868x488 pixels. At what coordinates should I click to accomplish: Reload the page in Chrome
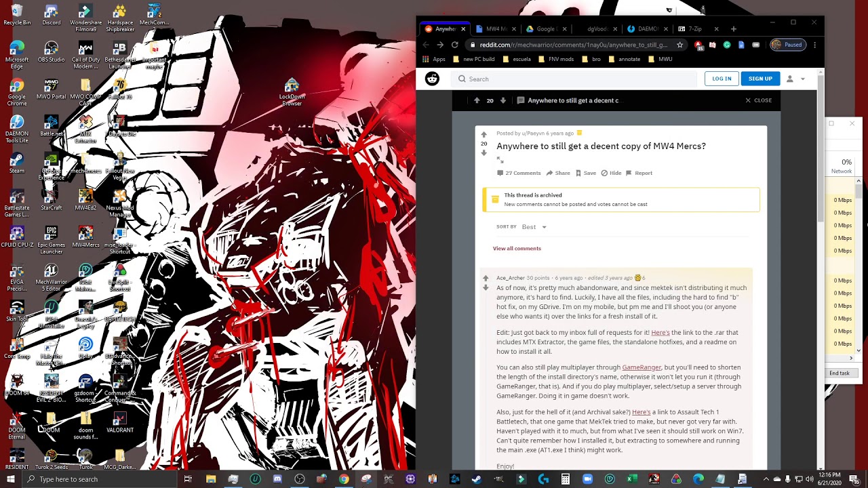click(x=455, y=45)
